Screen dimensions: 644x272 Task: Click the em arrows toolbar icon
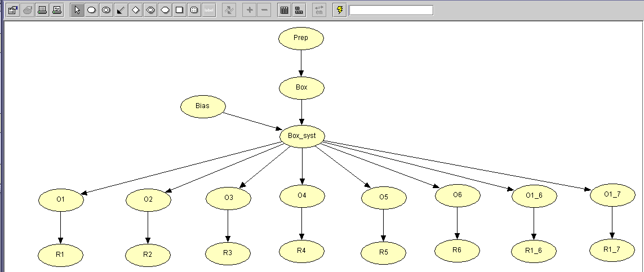tap(319, 10)
